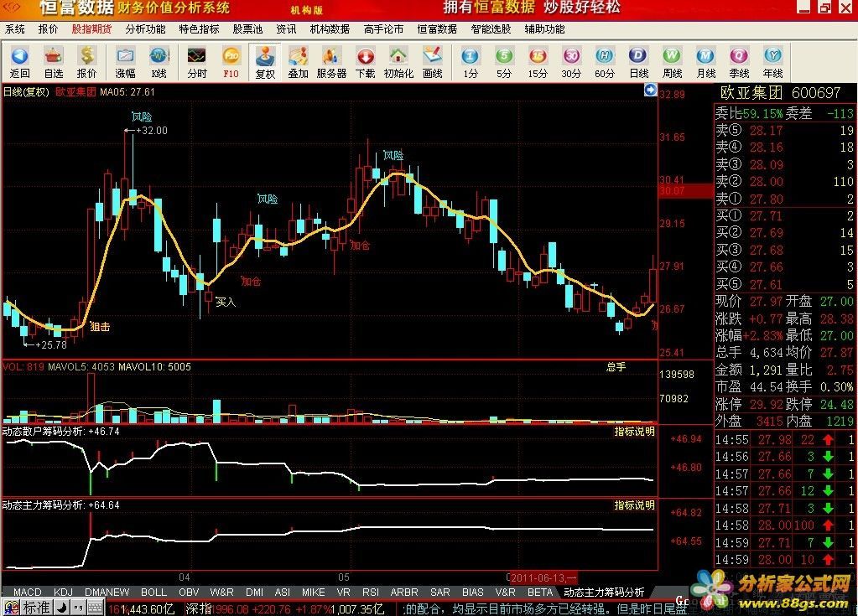858x616 pixels.
Task: Open the 辅助功能 menu
Action: (544, 29)
